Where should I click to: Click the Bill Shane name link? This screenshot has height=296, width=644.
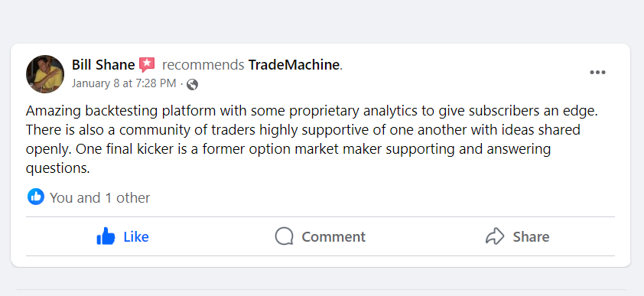pyautogui.click(x=103, y=65)
